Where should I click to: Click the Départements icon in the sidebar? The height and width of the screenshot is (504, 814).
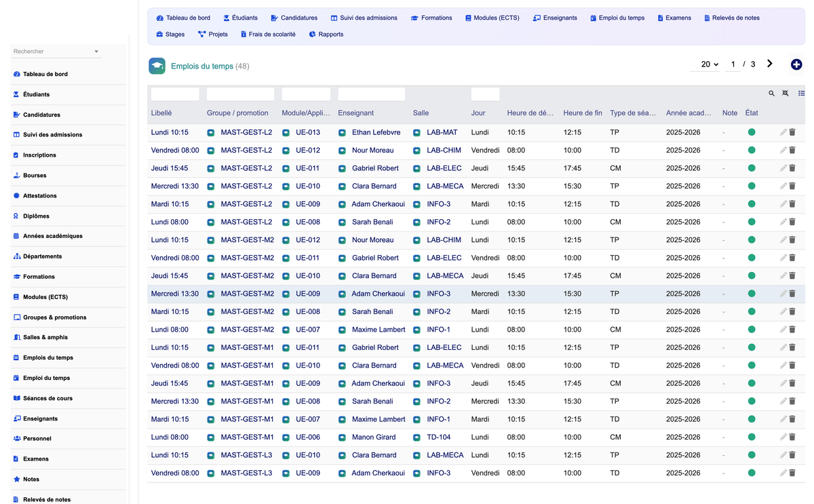(16, 256)
